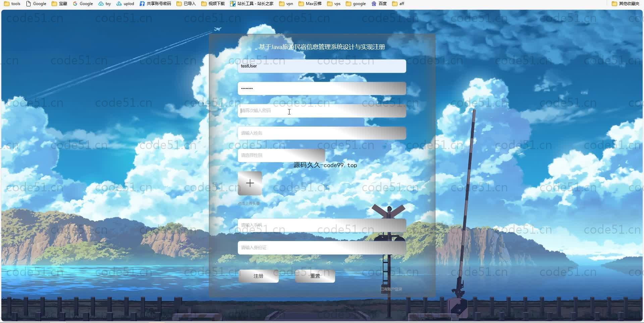Click the 请输入身份证 ID card field
644x323 pixels.
[322, 248]
